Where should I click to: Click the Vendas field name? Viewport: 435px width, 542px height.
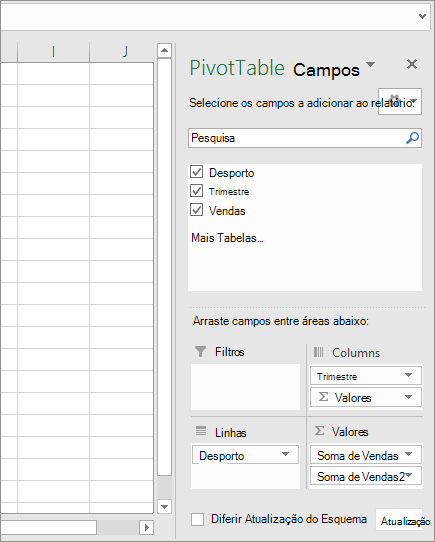point(227,211)
